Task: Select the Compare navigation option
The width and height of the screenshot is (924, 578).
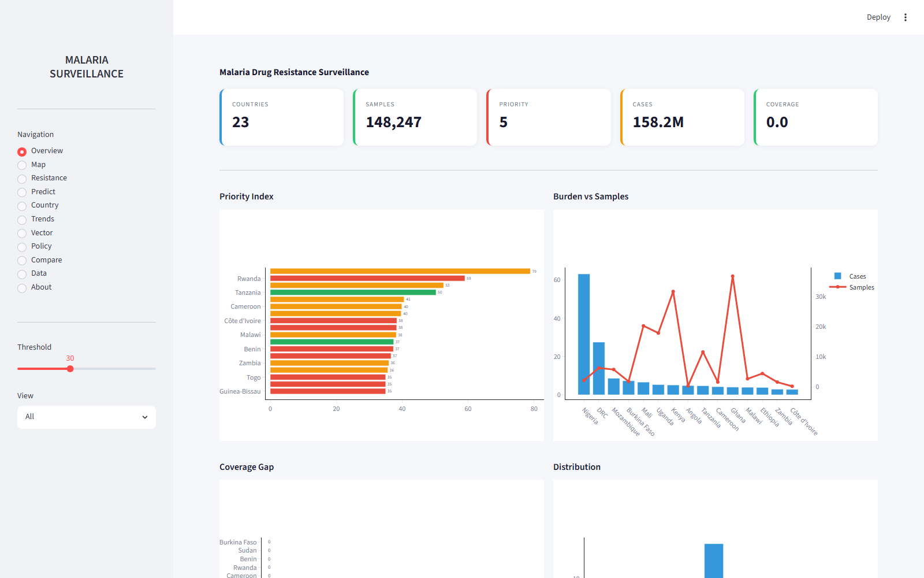Action: pyautogui.click(x=40, y=260)
